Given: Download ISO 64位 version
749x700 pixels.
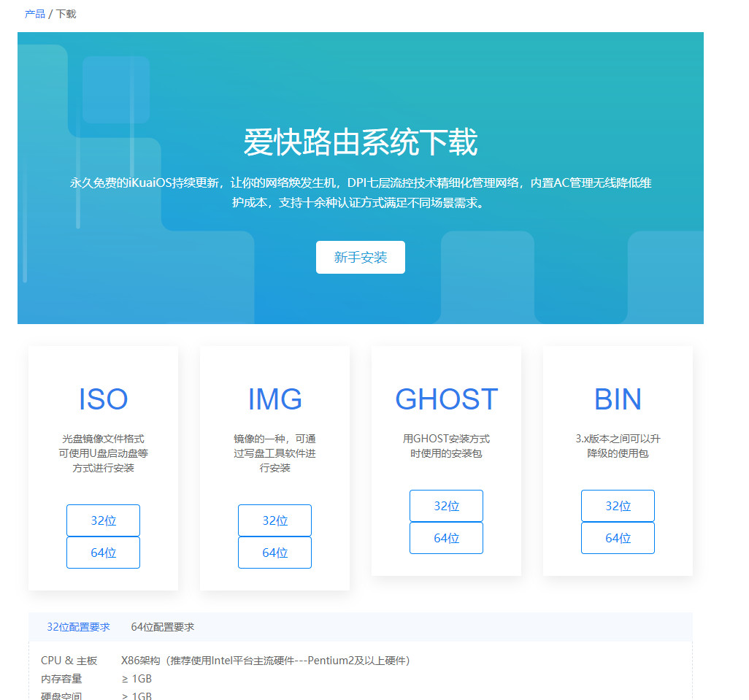Looking at the screenshot, I should (103, 553).
